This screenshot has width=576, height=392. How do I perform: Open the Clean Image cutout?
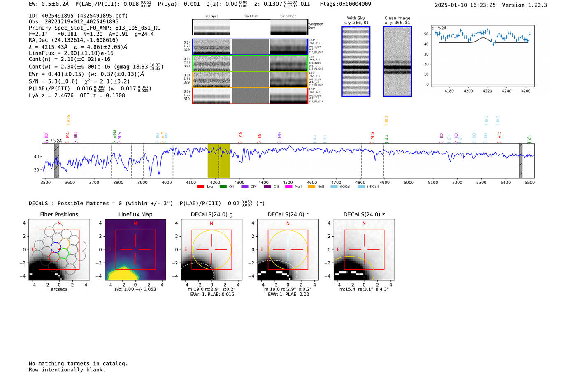click(397, 61)
